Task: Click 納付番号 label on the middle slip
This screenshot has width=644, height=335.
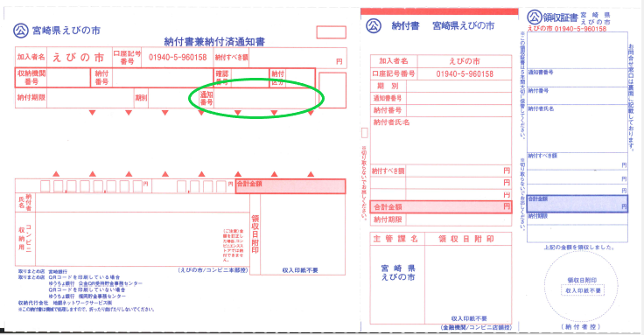Action: click(x=388, y=110)
